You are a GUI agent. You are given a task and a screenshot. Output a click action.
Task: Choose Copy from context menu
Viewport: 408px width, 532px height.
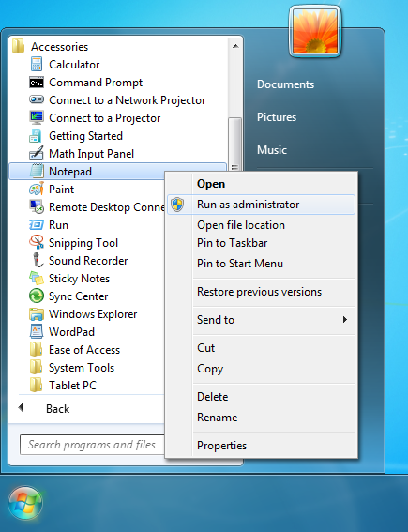(261, 369)
